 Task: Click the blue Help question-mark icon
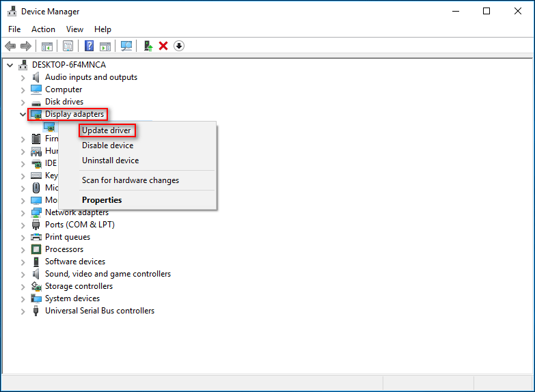pos(89,46)
